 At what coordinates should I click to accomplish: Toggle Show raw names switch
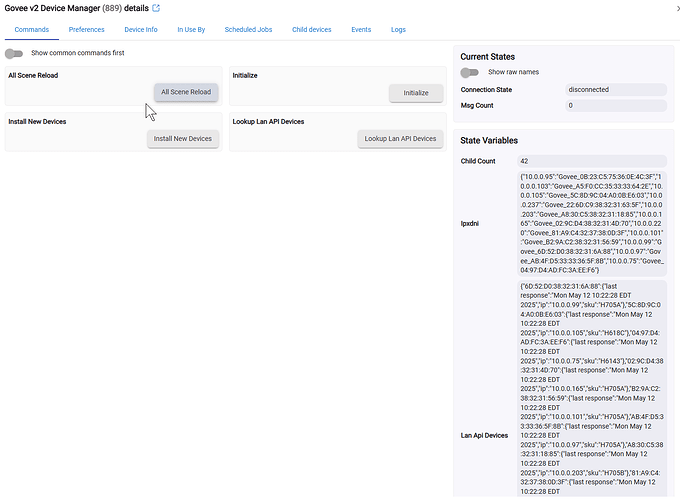tap(470, 72)
